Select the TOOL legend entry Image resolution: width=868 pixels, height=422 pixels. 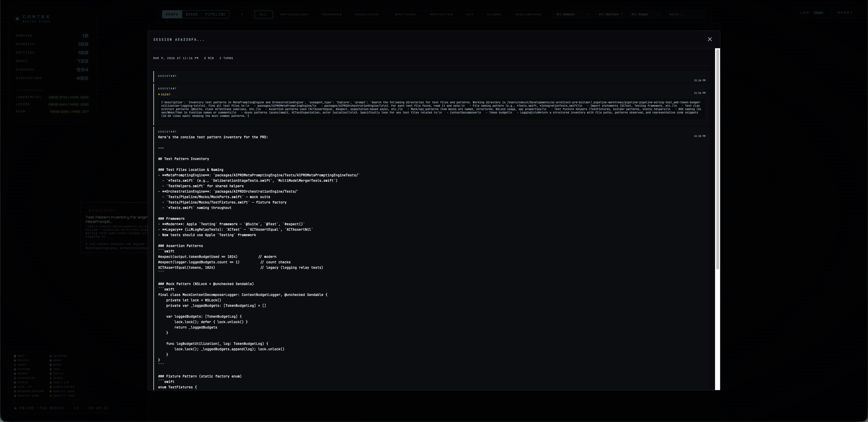[55, 369]
